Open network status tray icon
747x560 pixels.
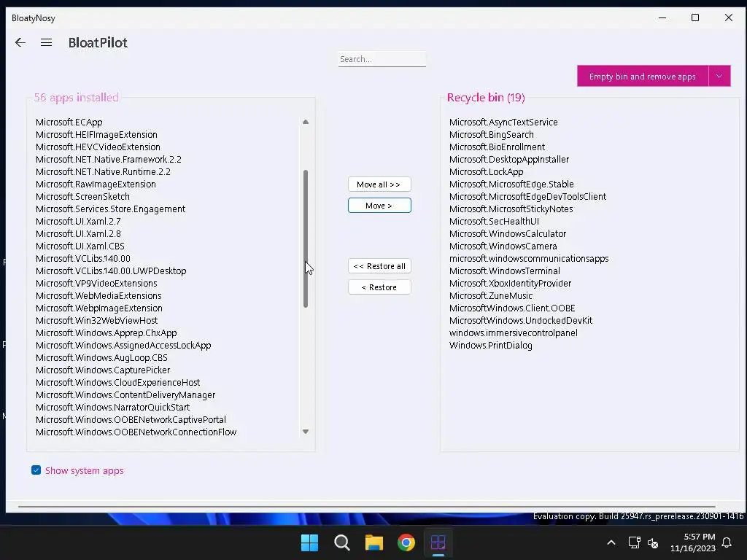pos(634,542)
